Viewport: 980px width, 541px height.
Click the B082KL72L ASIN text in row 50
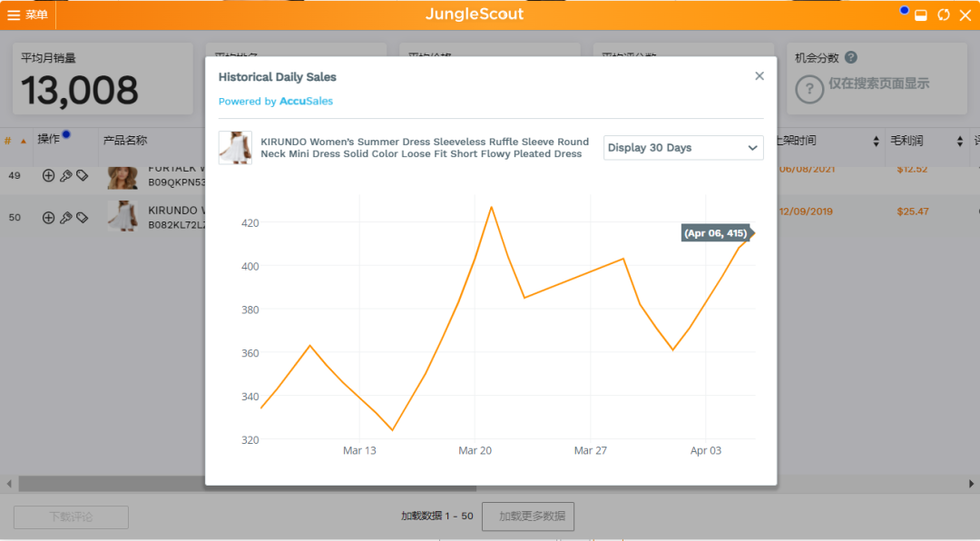point(176,225)
